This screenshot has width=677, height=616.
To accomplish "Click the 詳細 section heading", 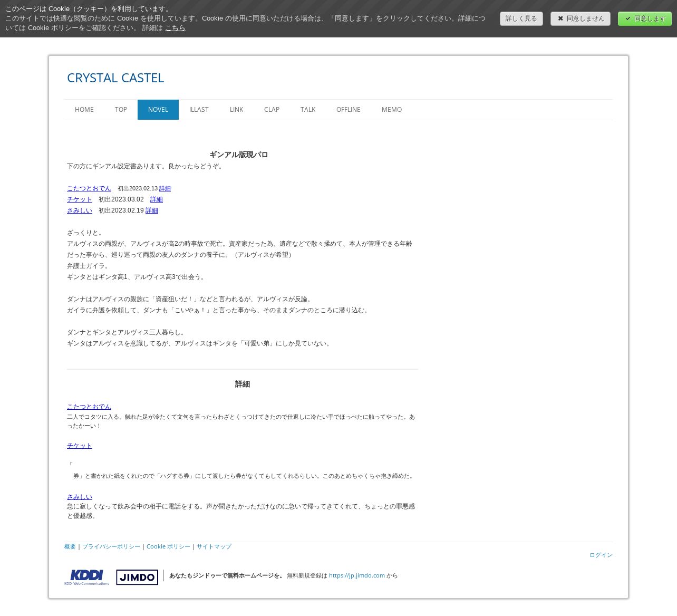I will point(243,384).
